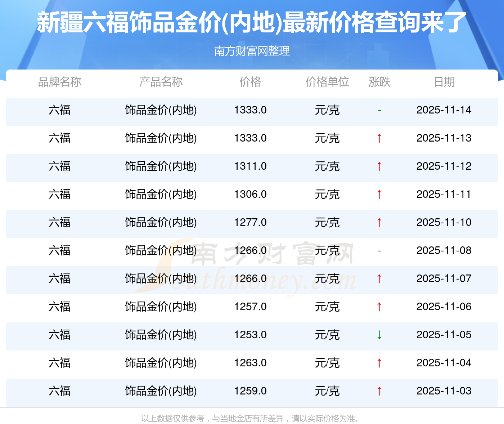504x424 pixels.
Task: Select the price value 1306.0
Action: pyautogui.click(x=250, y=194)
